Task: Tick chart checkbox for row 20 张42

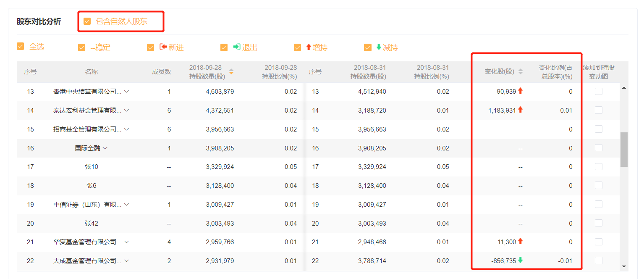Action: (599, 223)
